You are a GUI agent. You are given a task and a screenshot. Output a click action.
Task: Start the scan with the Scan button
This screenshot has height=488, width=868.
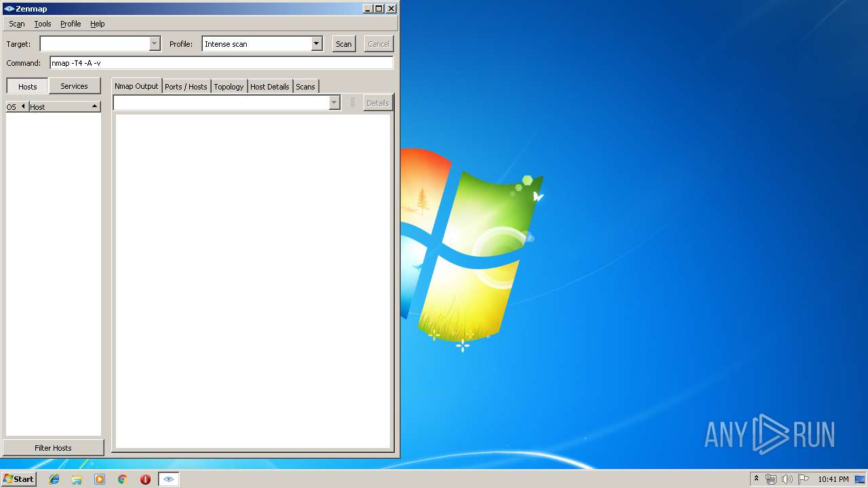coord(344,43)
